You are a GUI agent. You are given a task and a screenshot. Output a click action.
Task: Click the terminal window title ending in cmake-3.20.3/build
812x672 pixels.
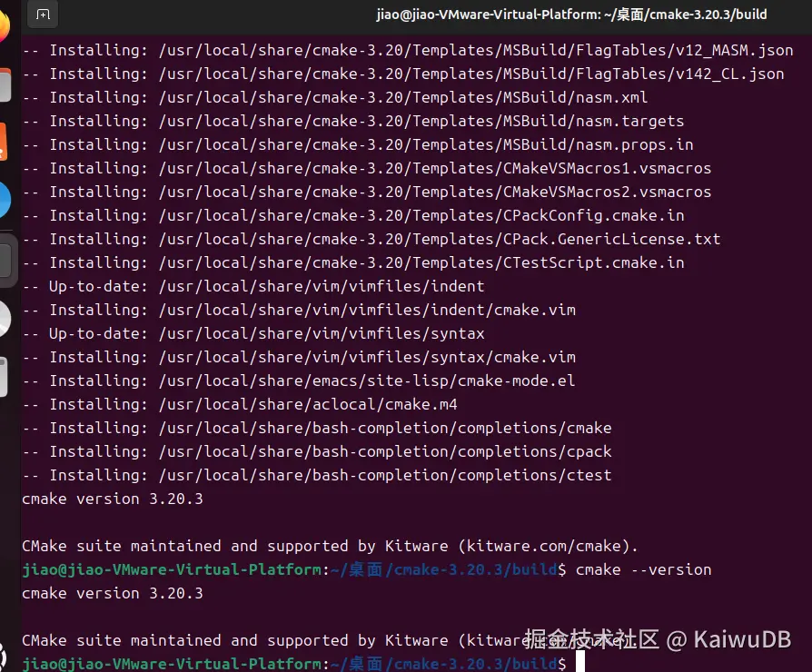(x=571, y=15)
